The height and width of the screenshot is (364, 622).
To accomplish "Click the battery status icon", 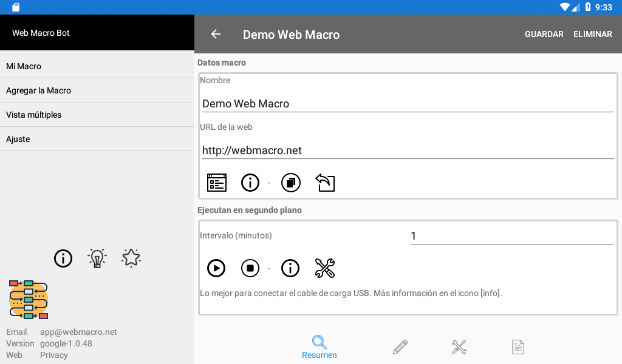I will click(x=588, y=7).
